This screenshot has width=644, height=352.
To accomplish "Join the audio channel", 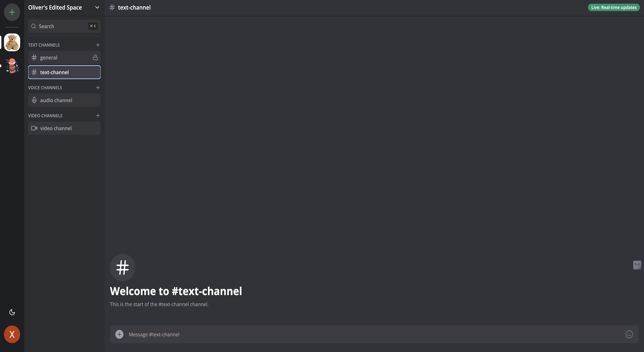I will pyautogui.click(x=64, y=100).
